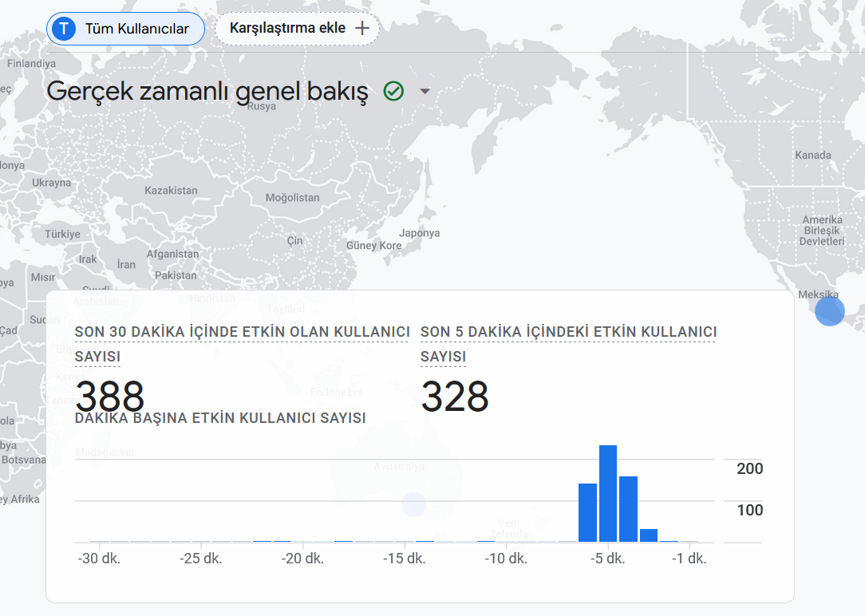The image size is (865, 616).
Task: Click the blue T avatar icon
Action: (x=64, y=29)
